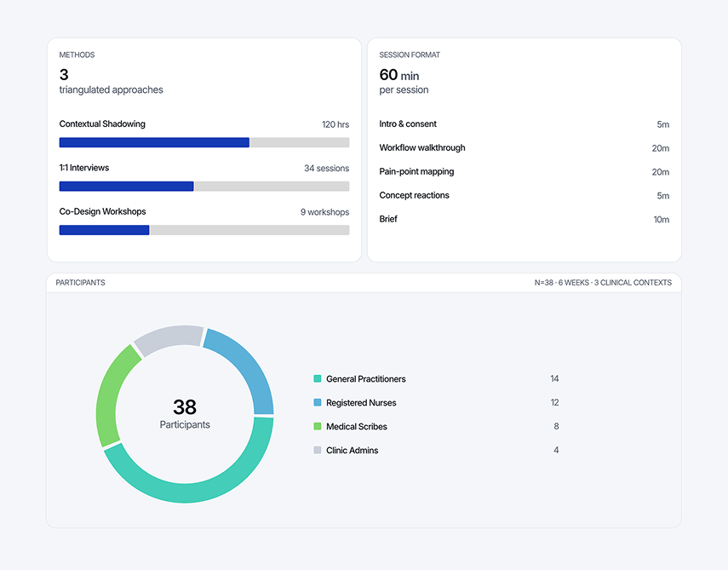Viewport: 728px width, 570px height.
Task: Click the 'Contextual Shadowing' label
Action: [x=102, y=124]
